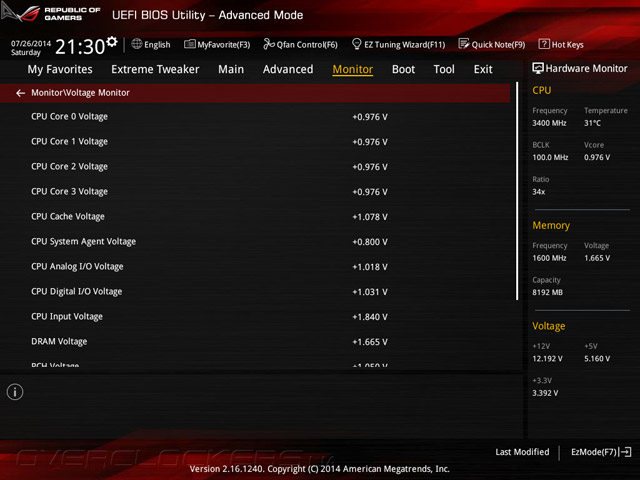Click the +1.840 V input voltage value
640x480 pixels.
pos(370,317)
